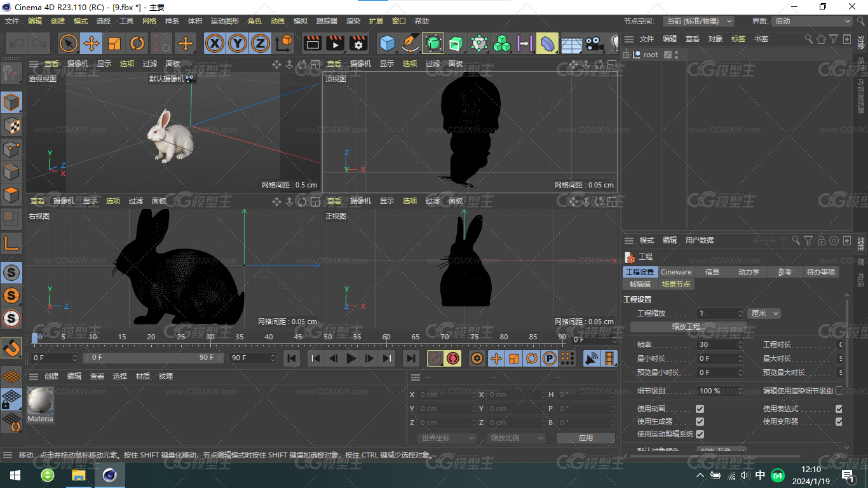Image resolution: width=868 pixels, height=488 pixels.
Task: Open the 模拟 menu
Action: point(301,21)
